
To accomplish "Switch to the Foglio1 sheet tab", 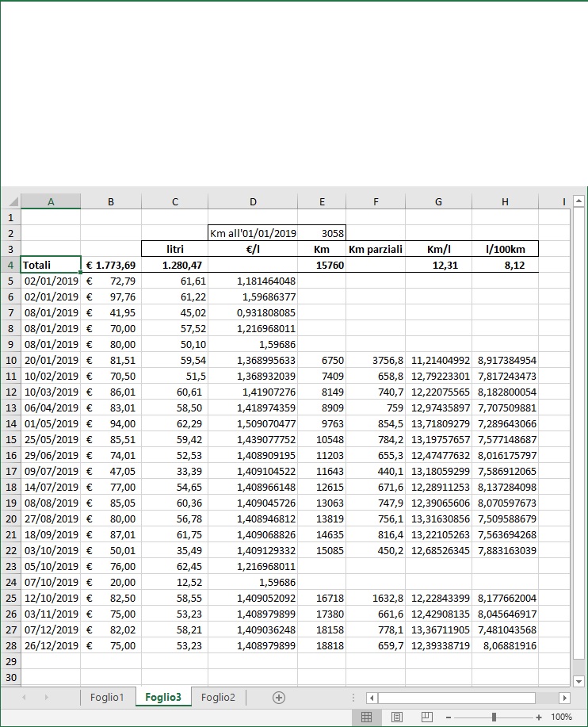I will pos(107,698).
